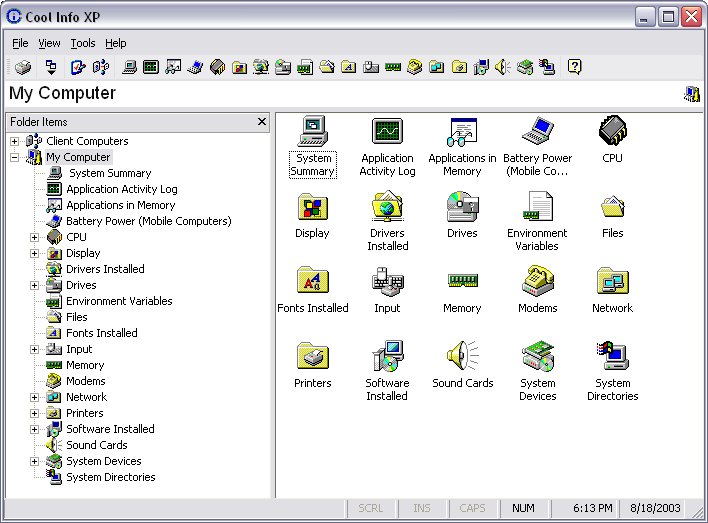Viewport: 708px width, 523px height.
Task: Select Application Activity Log in tree
Action: click(x=122, y=189)
